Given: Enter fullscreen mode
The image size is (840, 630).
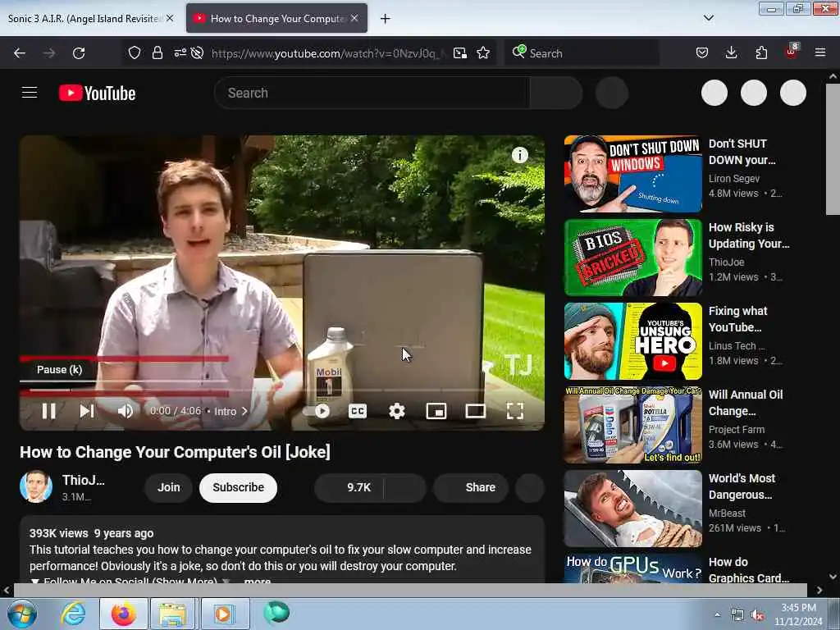Looking at the screenshot, I should [515, 411].
